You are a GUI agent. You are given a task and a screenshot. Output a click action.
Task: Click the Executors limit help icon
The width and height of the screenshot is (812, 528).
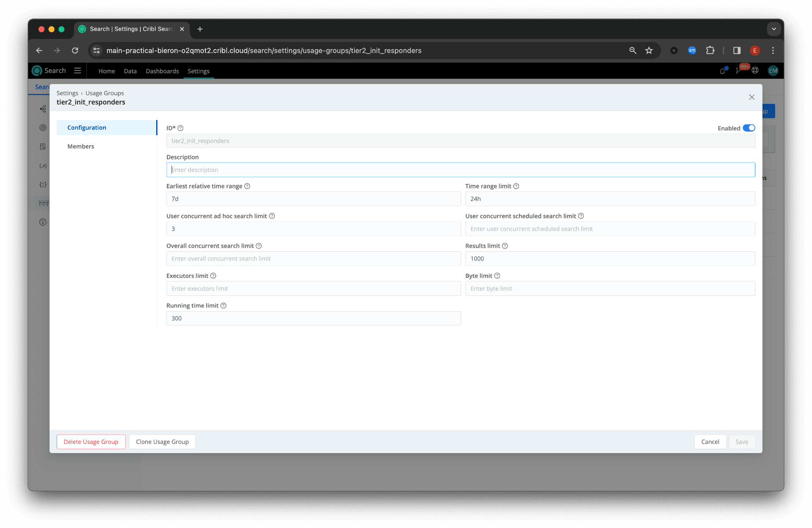coord(213,276)
